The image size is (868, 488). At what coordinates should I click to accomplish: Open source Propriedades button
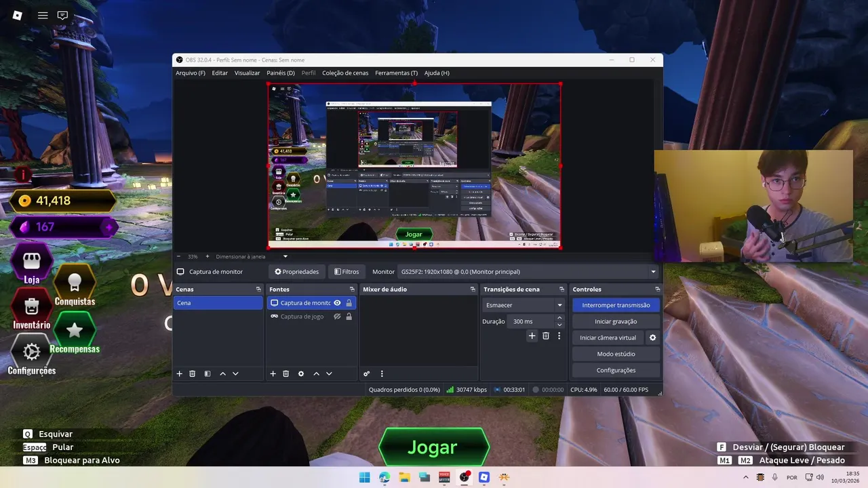[296, 272]
